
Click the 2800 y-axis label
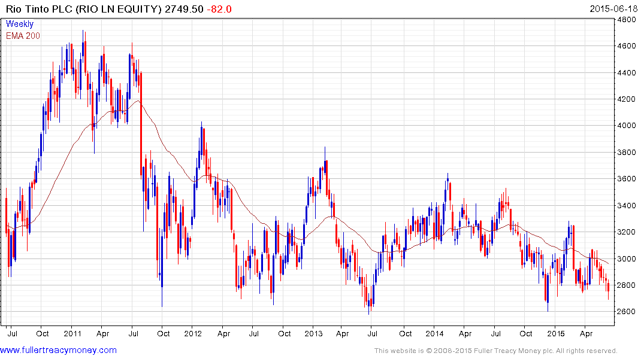(x=627, y=285)
